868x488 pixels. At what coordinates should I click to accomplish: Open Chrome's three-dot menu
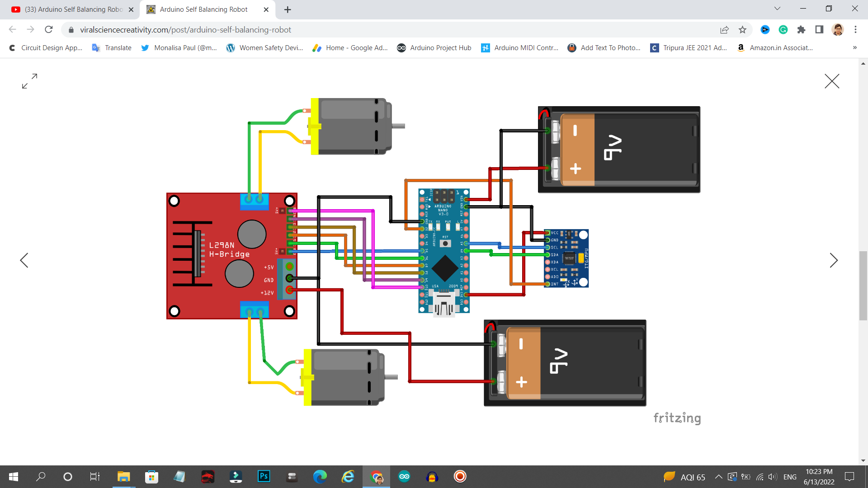point(855,29)
